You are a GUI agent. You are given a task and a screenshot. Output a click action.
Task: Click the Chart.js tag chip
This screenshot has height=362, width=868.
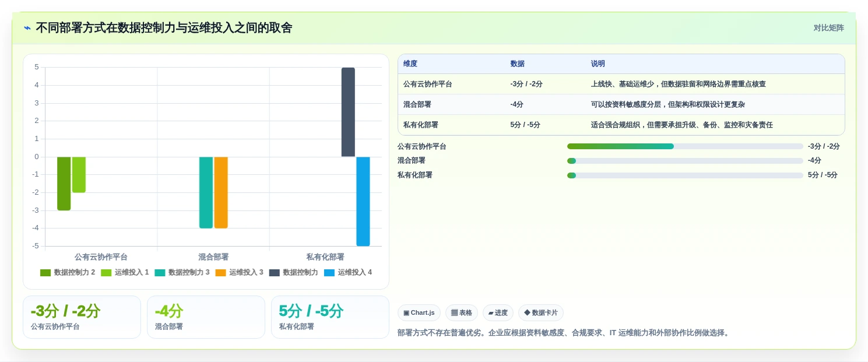point(419,312)
